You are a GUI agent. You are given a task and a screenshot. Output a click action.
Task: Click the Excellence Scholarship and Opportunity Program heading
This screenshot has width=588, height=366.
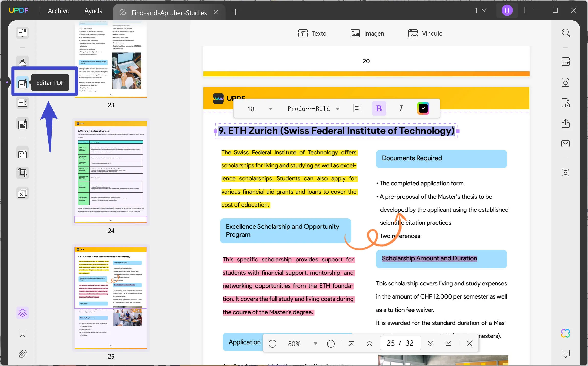282,231
